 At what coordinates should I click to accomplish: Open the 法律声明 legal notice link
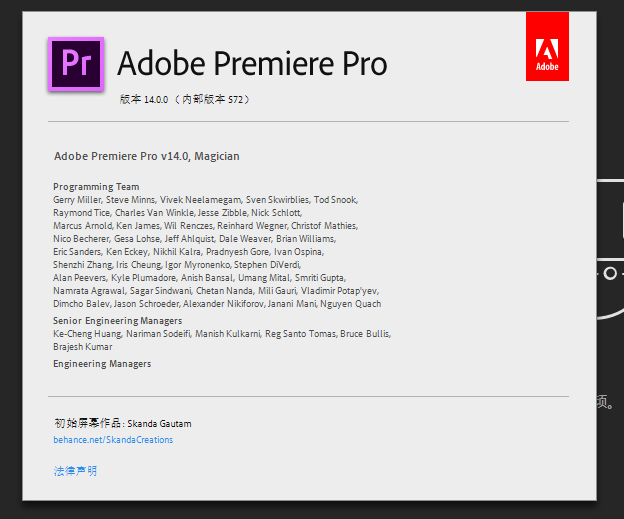[x=76, y=471]
